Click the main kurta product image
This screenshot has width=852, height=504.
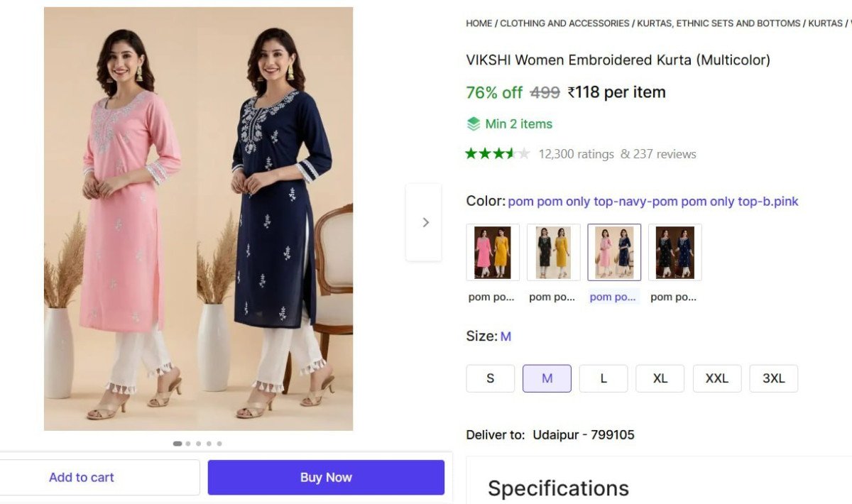pyautogui.click(x=198, y=219)
